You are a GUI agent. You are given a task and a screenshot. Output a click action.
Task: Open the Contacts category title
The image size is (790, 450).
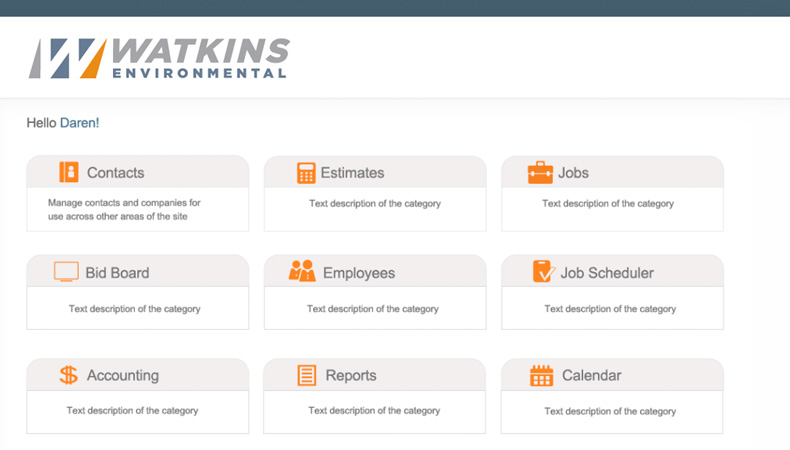tap(115, 173)
